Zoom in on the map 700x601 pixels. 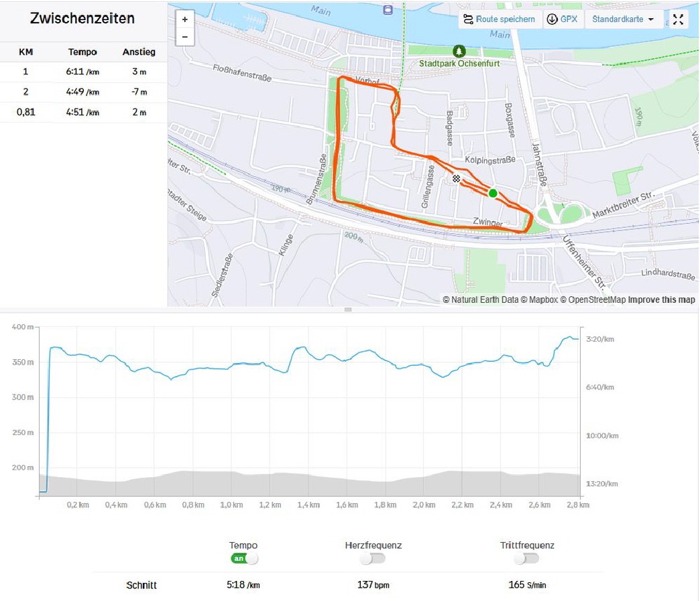point(185,19)
